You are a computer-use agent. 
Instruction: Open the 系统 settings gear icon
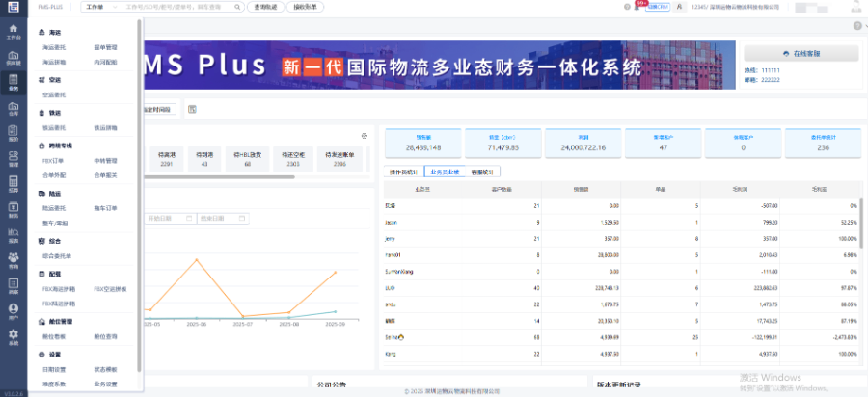[14, 339]
